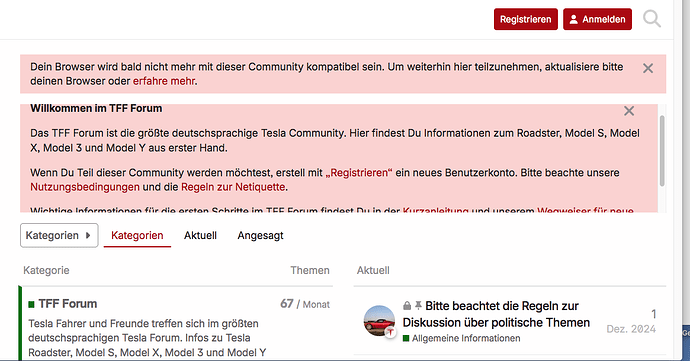This screenshot has width=690, height=361.
Task: Click the pin icon on the pinned topic
Action: (418, 306)
